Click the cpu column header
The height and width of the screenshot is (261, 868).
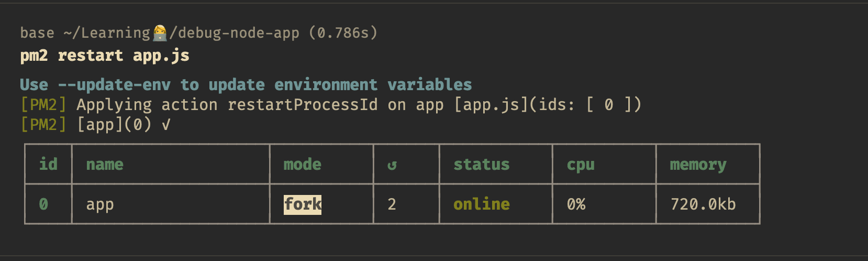(x=581, y=165)
